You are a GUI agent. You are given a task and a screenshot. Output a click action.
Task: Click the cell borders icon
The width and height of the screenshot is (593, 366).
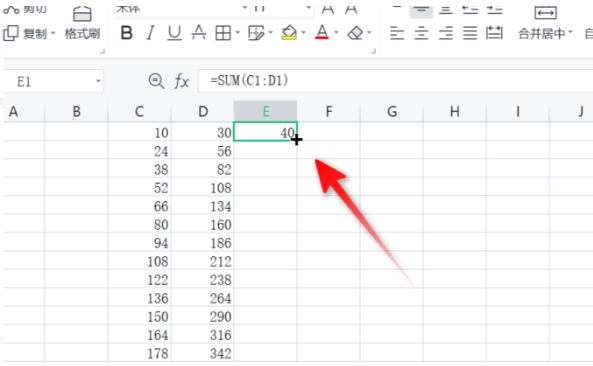(x=223, y=33)
